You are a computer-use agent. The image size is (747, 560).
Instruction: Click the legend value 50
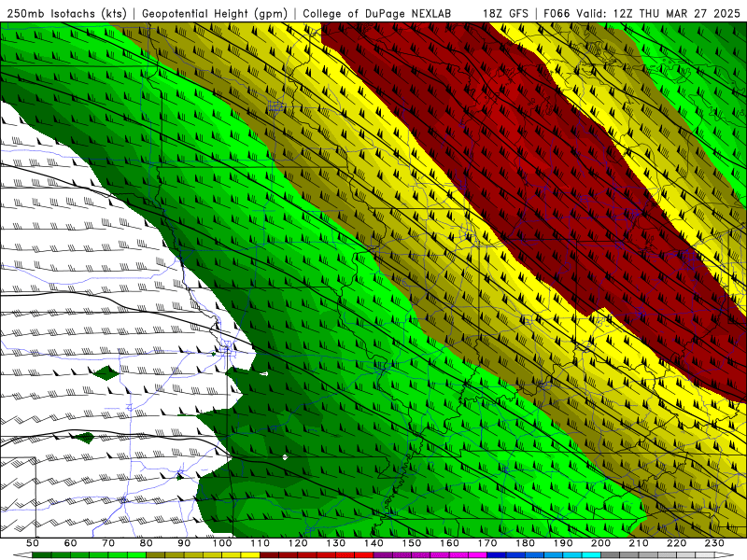(x=33, y=543)
